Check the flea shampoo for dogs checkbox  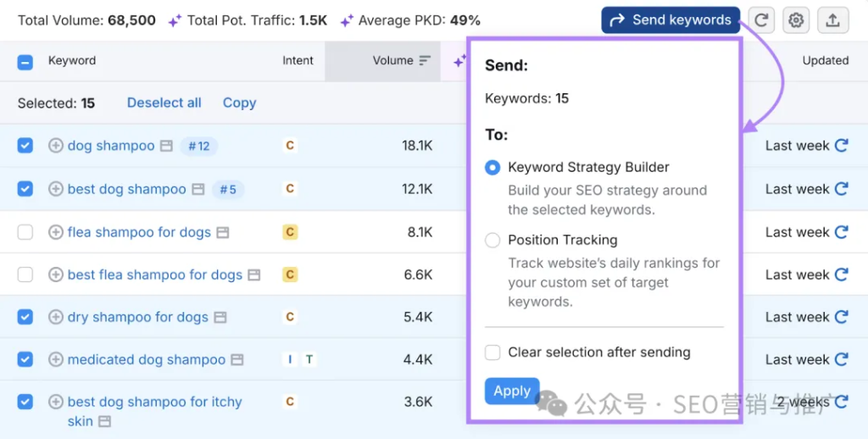click(25, 232)
